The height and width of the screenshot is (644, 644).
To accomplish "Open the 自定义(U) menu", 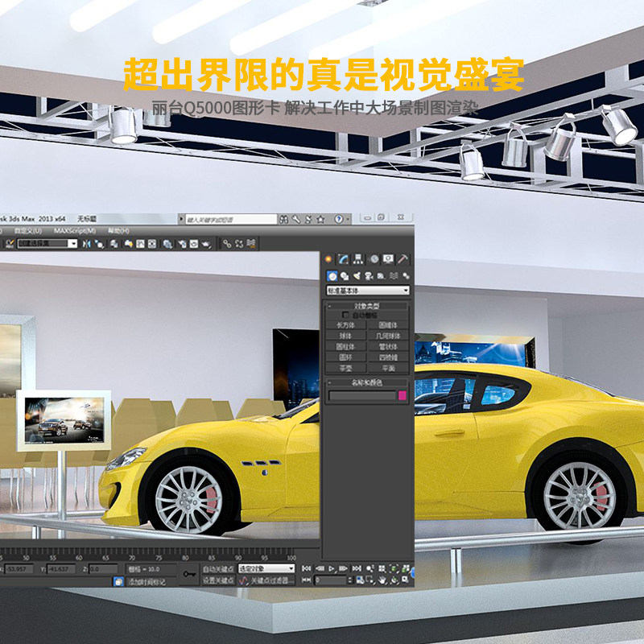I will (28, 231).
